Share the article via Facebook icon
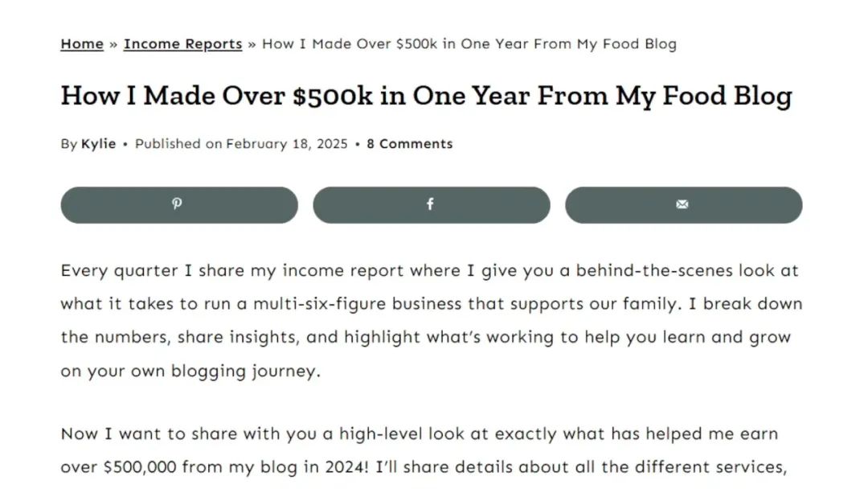Image resolution: width=868 pixels, height=489 pixels. coord(431,205)
